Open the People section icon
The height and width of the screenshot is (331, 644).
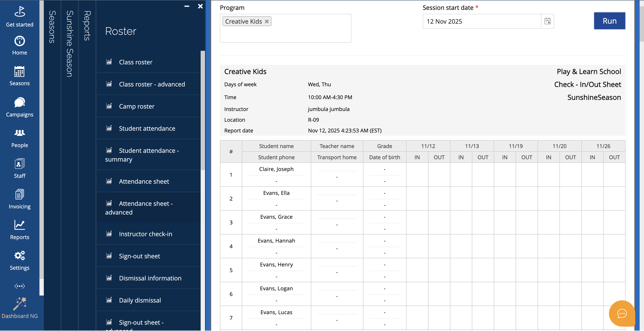(x=19, y=133)
